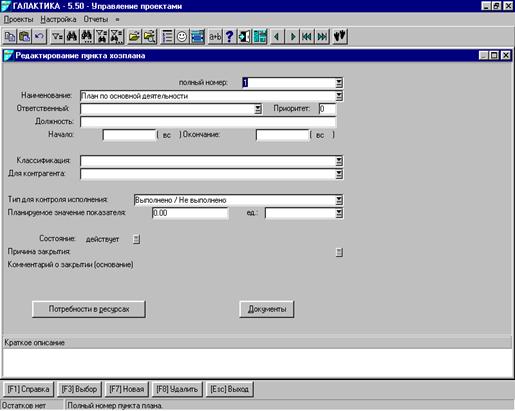This screenshot has height=411, width=515.
Task: Open the Ответственный selection dropdown
Action: click(x=258, y=109)
